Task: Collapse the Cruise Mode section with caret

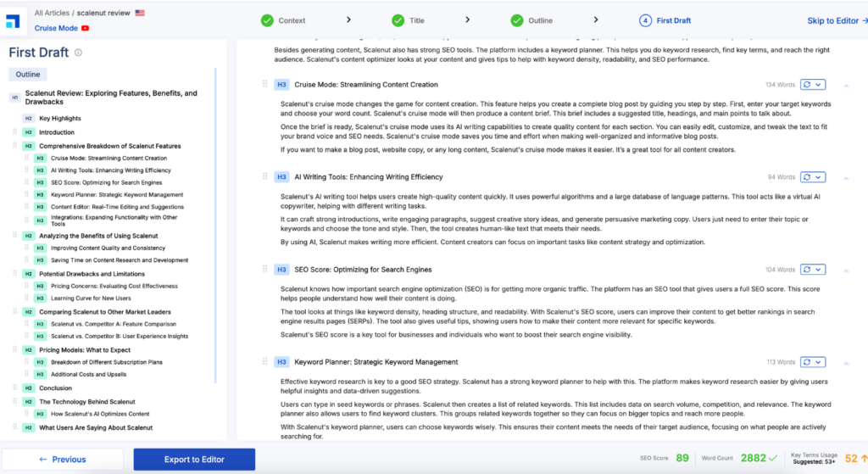Action: coord(846,86)
